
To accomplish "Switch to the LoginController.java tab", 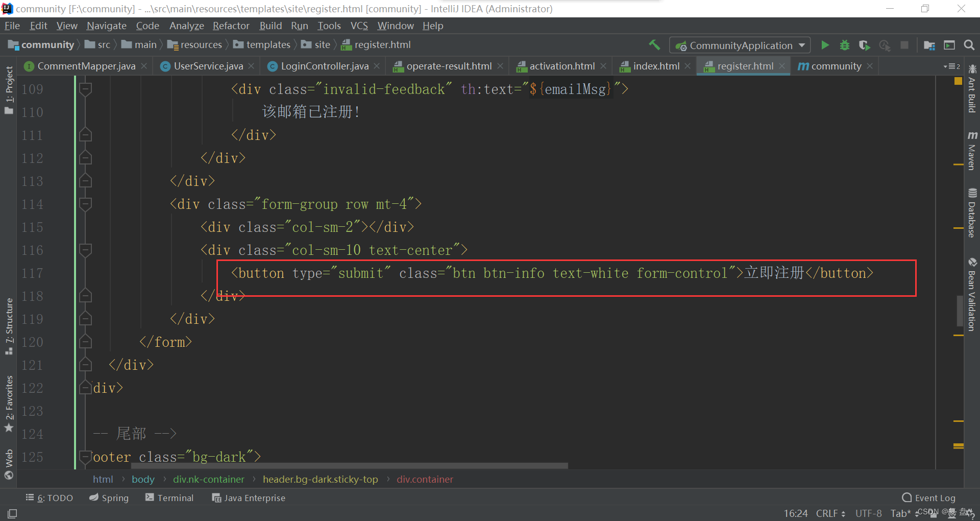I will (x=325, y=66).
